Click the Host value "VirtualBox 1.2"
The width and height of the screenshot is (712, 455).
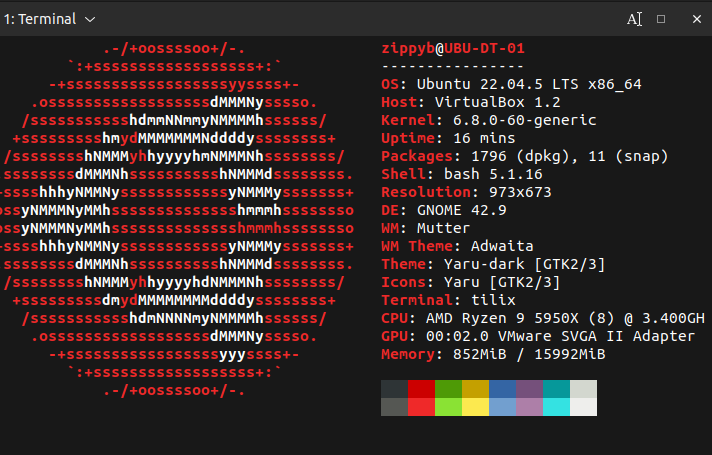coord(497,102)
